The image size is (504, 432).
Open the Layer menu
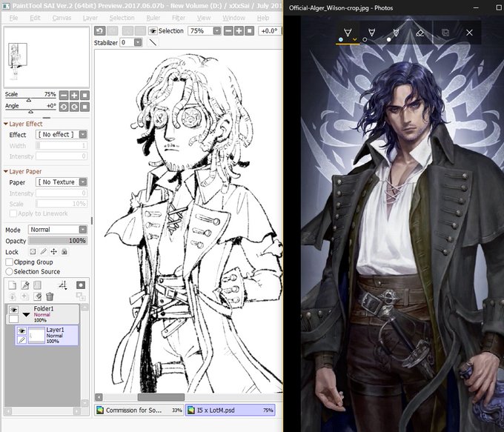(x=90, y=18)
